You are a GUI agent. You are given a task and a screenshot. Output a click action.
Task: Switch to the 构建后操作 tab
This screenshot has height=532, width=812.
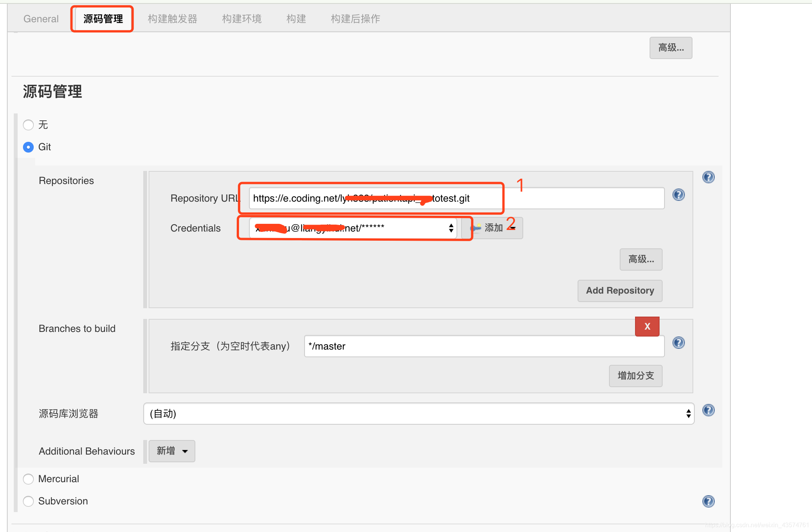355,19
